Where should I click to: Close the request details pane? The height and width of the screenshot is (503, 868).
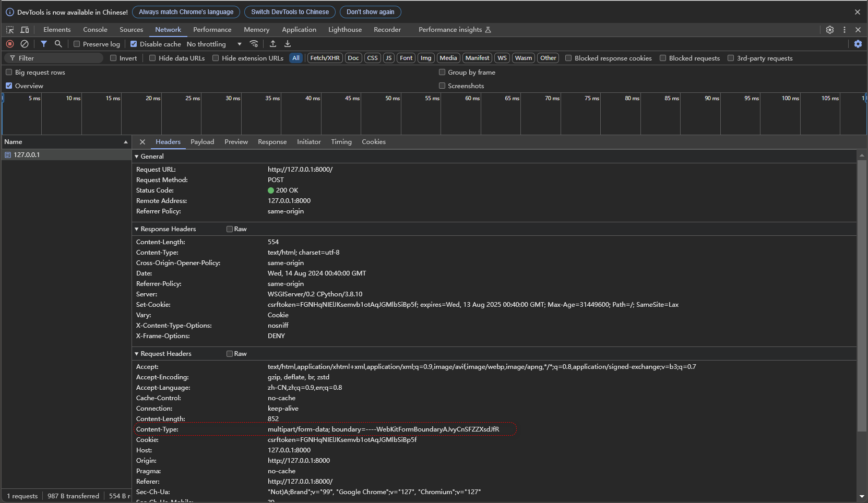[142, 142]
